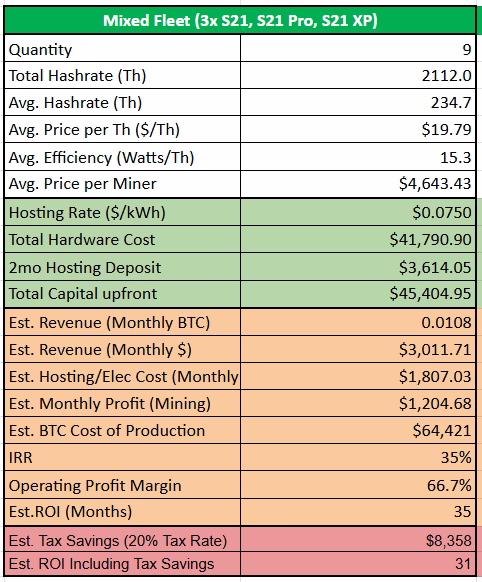This screenshot has width=482, height=582.
Task: Select the Total Hashrate value 2112.0
Action: coord(358,75)
